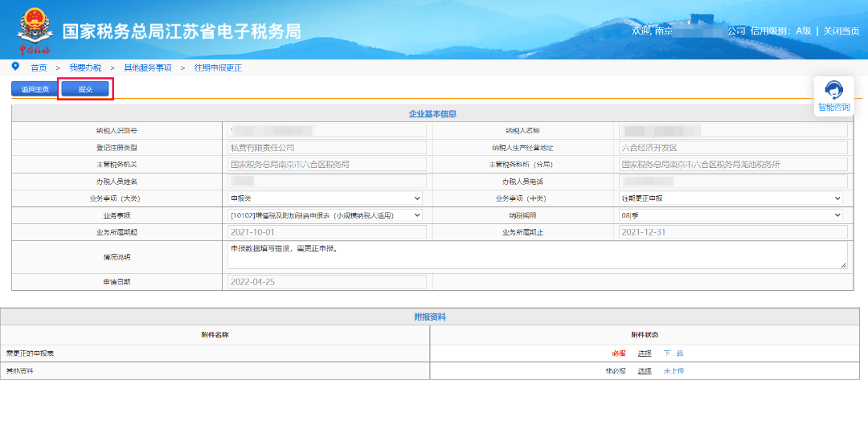This screenshot has width=868, height=425.
Task: Expand the 业务事项（大类） dropdown
Action: click(x=325, y=198)
